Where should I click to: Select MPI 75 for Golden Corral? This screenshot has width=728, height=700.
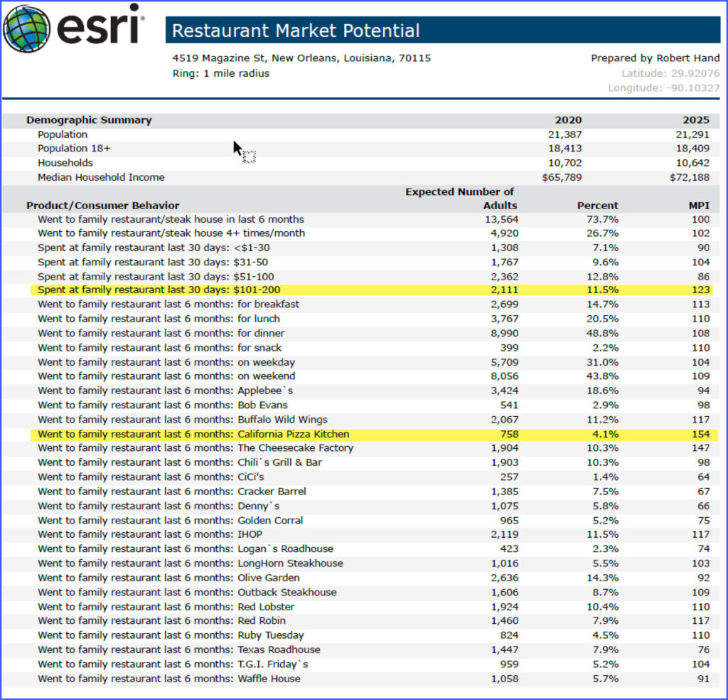(703, 520)
